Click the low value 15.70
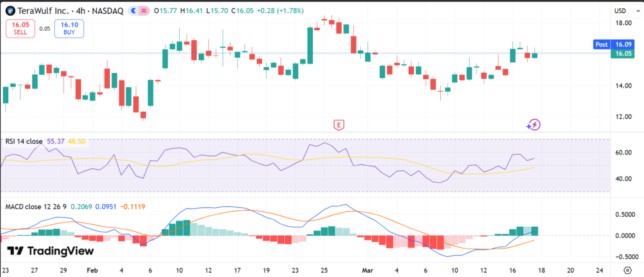Screen dimensions: 644x277 221,11
